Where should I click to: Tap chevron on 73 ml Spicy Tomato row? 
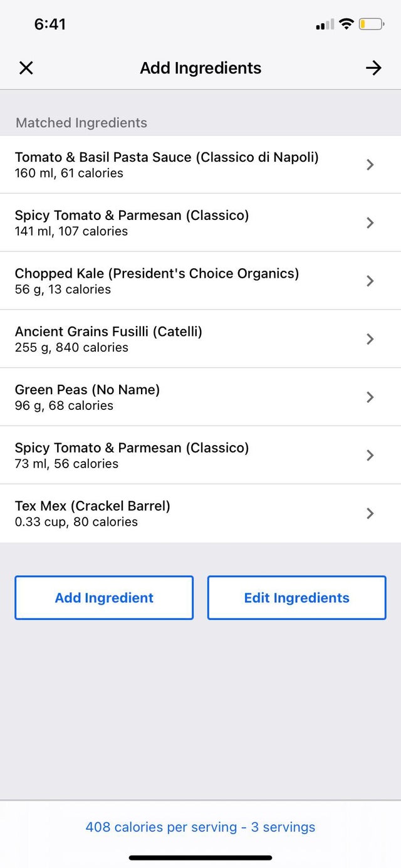370,455
